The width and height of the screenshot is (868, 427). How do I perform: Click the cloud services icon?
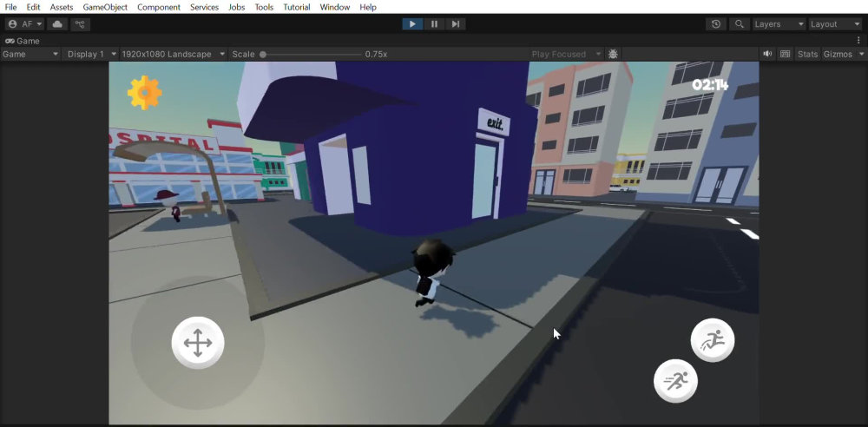click(57, 24)
